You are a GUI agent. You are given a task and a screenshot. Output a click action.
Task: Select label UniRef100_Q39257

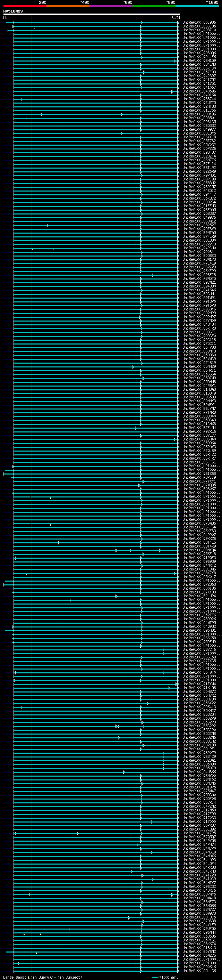199,187
